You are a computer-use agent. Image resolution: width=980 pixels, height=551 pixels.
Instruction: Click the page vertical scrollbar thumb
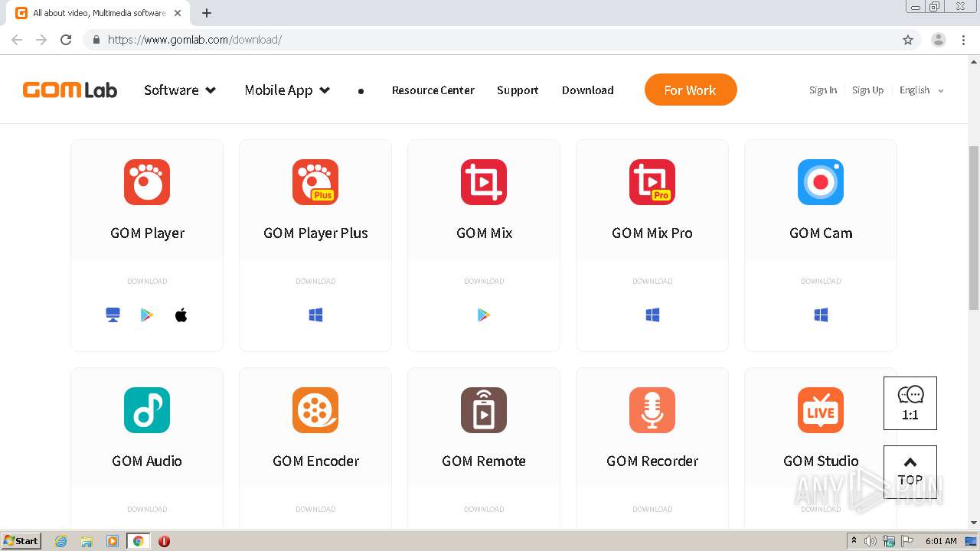click(x=974, y=227)
